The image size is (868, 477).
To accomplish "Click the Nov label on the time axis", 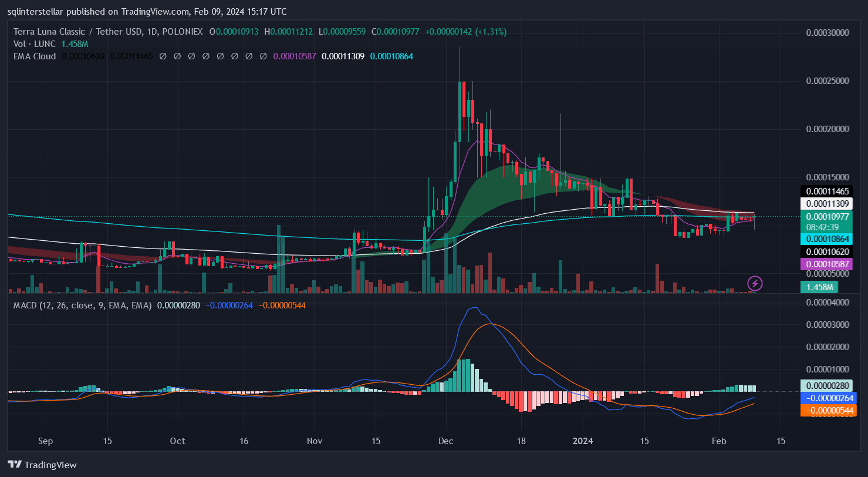I will (x=315, y=441).
